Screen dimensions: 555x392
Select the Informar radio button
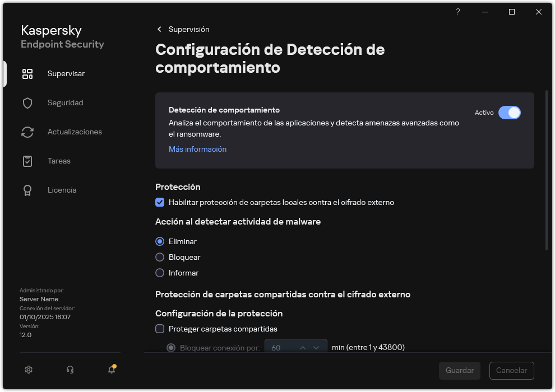pyautogui.click(x=160, y=273)
